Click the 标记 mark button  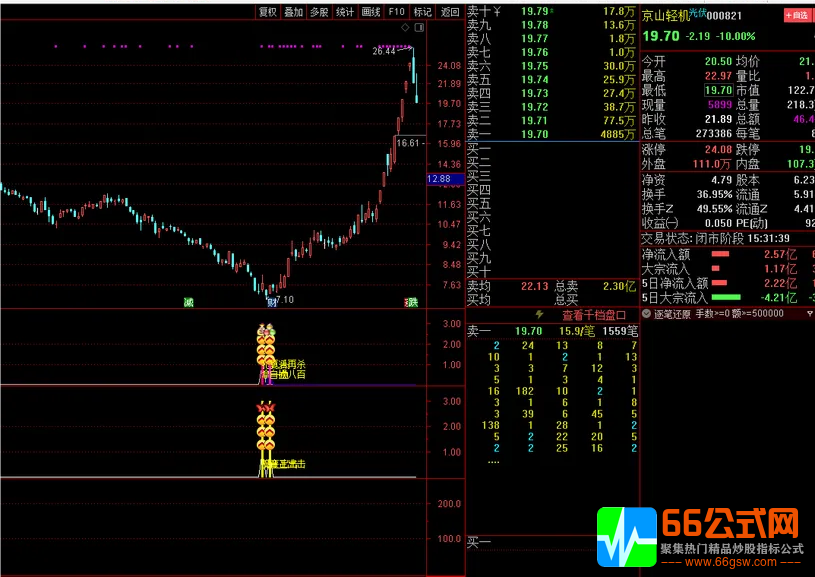(423, 12)
